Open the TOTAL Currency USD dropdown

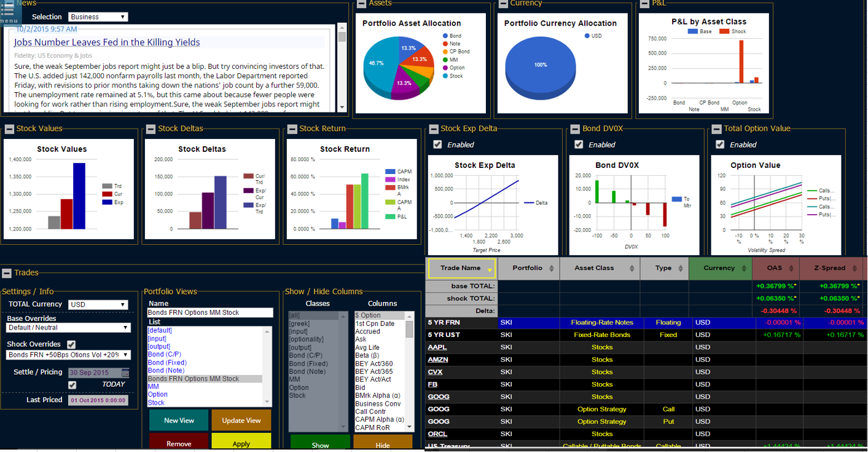coord(98,304)
